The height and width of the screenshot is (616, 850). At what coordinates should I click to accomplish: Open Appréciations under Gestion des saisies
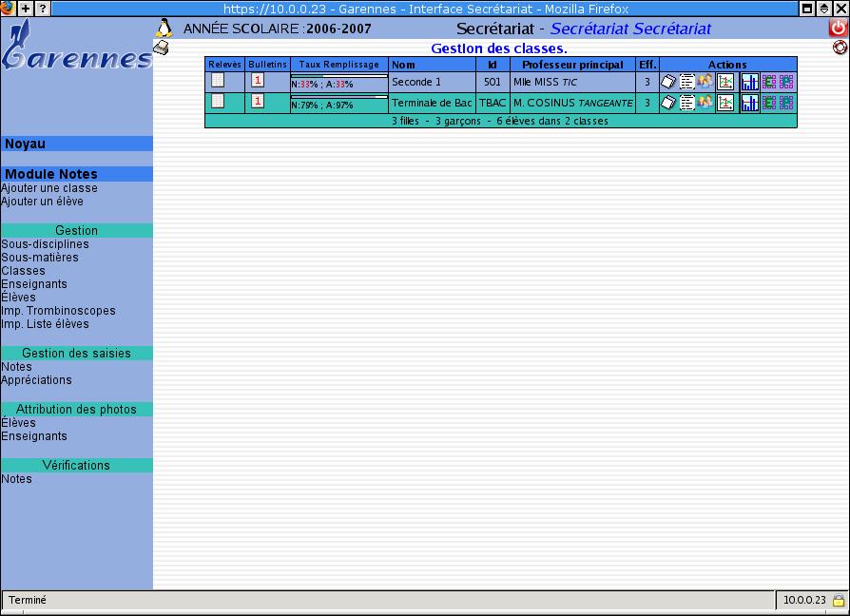36,380
